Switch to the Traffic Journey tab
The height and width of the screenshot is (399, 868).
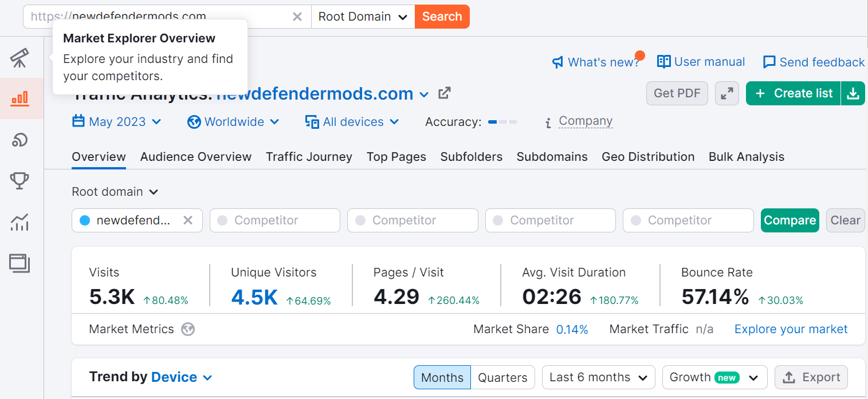click(309, 157)
